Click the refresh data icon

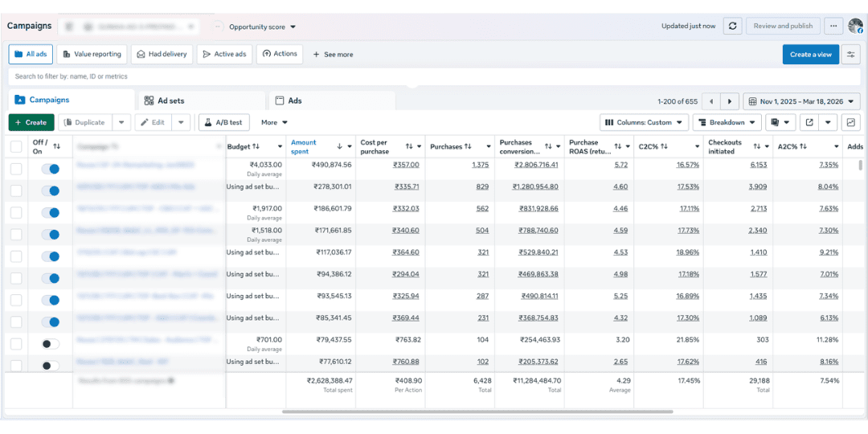[732, 26]
